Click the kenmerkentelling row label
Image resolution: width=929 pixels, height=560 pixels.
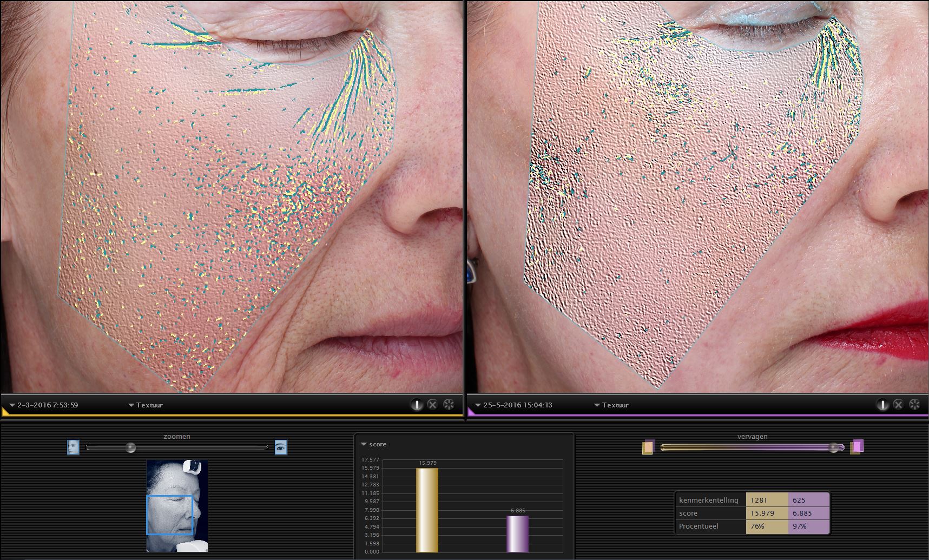click(x=709, y=500)
